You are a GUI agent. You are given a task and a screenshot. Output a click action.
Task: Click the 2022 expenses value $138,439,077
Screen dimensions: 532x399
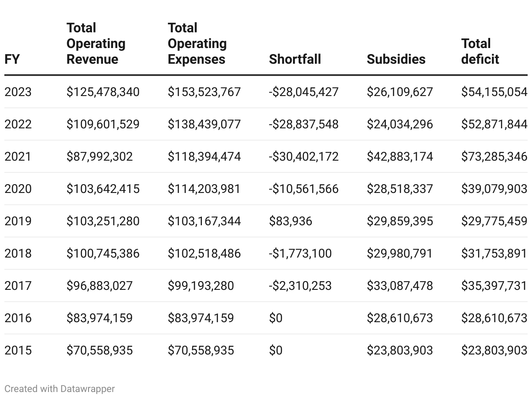tap(204, 124)
